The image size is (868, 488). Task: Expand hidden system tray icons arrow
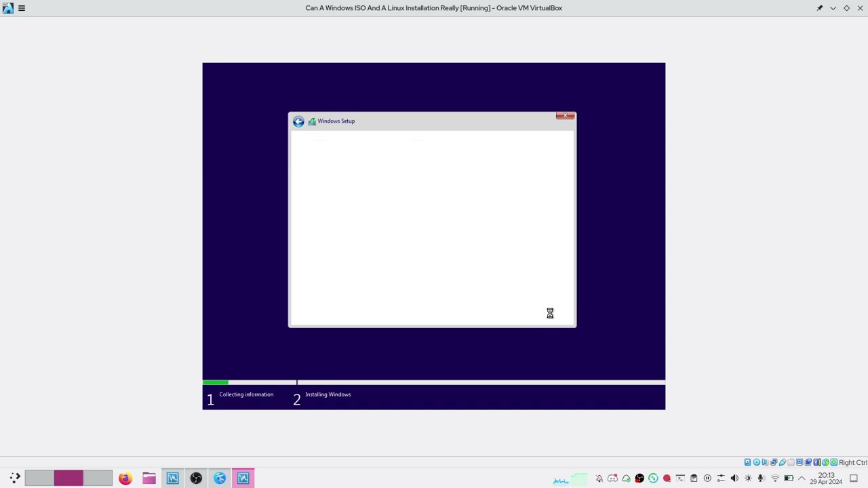[x=802, y=479]
